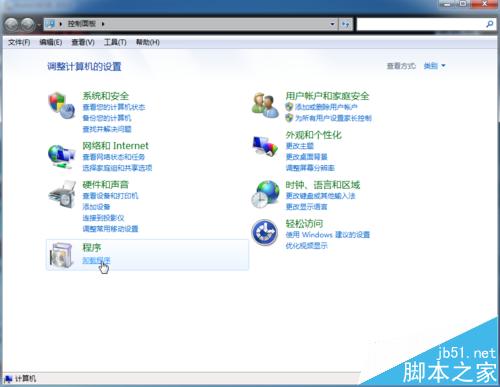Focus the search Control Panel box
Image resolution: width=500 pixels, height=387 pixels.
coord(421,24)
